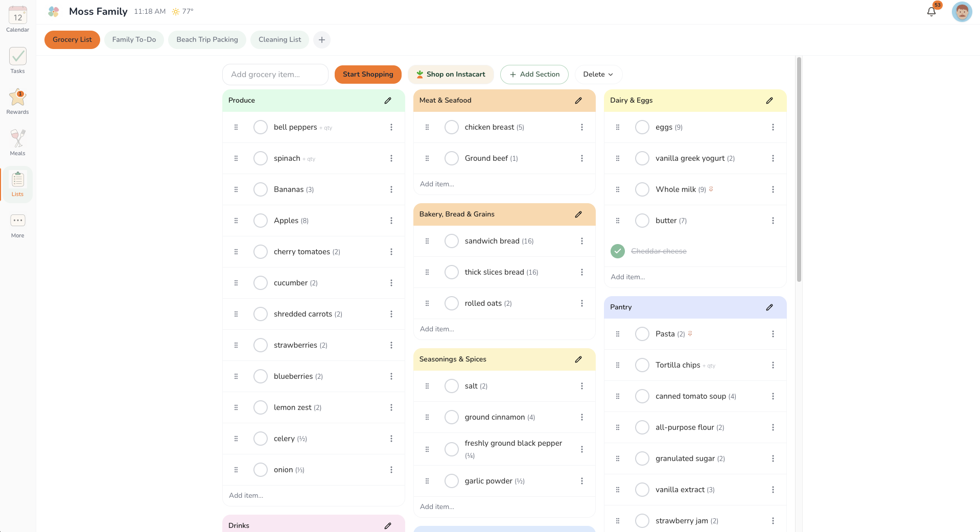Focus the Add grocery item field
Viewport: 980px width, 532px height.
pyautogui.click(x=275, y=75)
